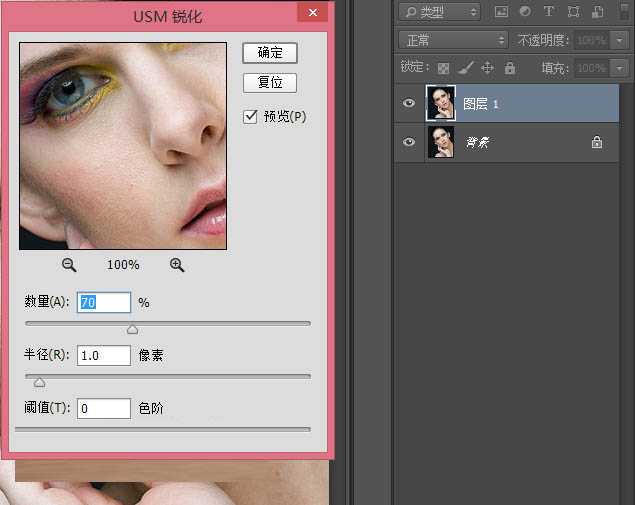This screenshot has height=505, width=635.
Task: Lock layer position with move icon
Action: (488, 68)
